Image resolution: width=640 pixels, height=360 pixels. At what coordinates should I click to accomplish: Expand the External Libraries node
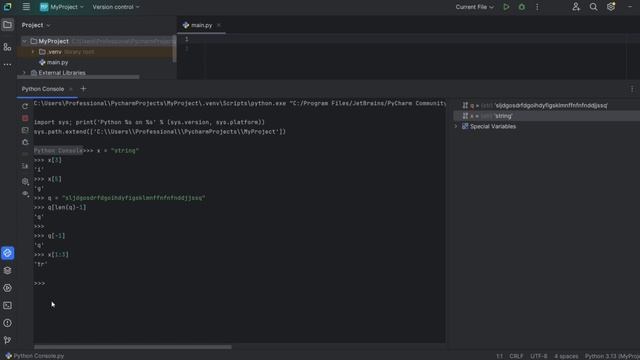[x=24, y=73]
